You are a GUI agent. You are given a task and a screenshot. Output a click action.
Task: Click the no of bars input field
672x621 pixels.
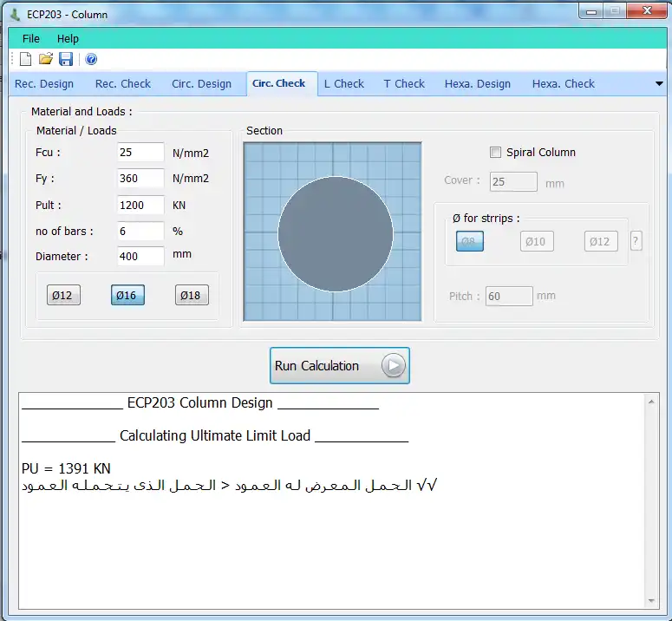point(140,232)
